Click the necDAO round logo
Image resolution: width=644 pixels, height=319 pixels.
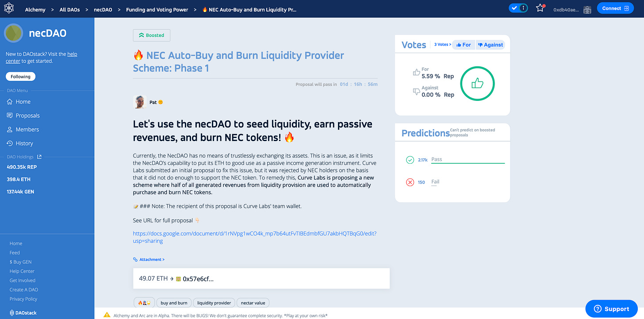13,33
